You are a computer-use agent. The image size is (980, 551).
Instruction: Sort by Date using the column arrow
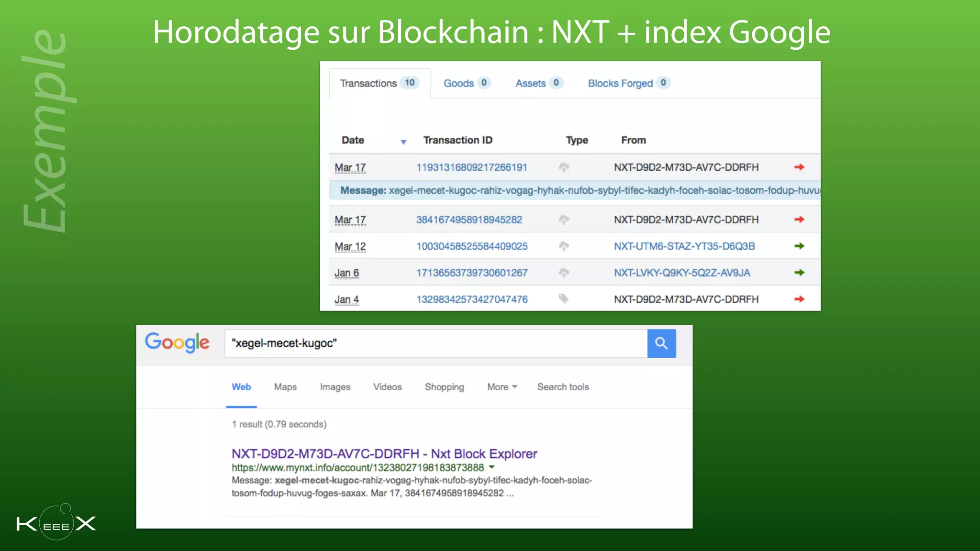[x=403, y=142]
